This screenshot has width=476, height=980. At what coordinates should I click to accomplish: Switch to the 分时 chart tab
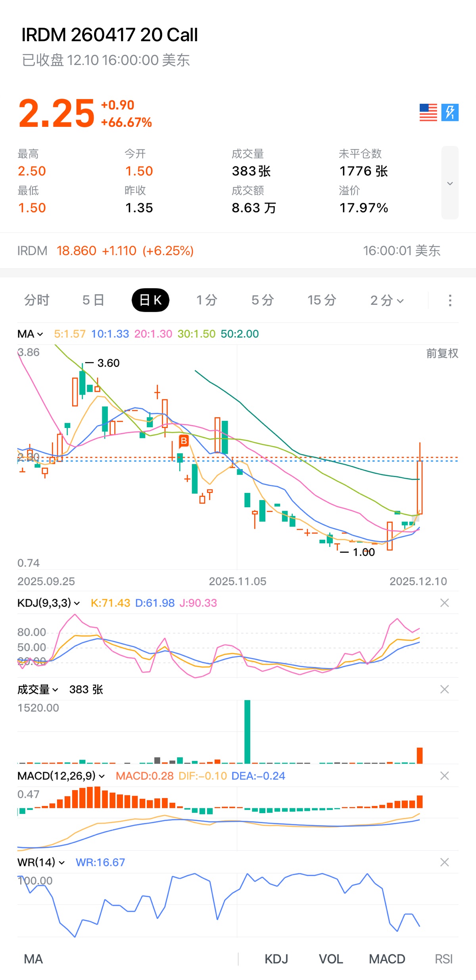coord(36,300)
